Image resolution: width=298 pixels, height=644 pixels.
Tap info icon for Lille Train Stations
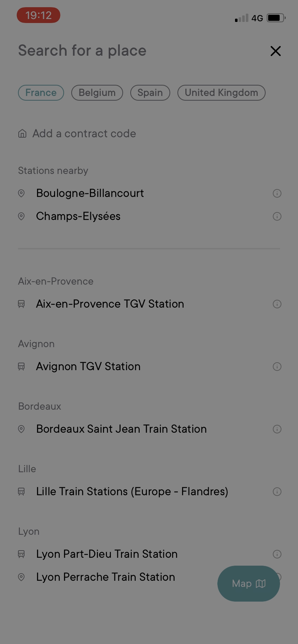coord(277,492)
